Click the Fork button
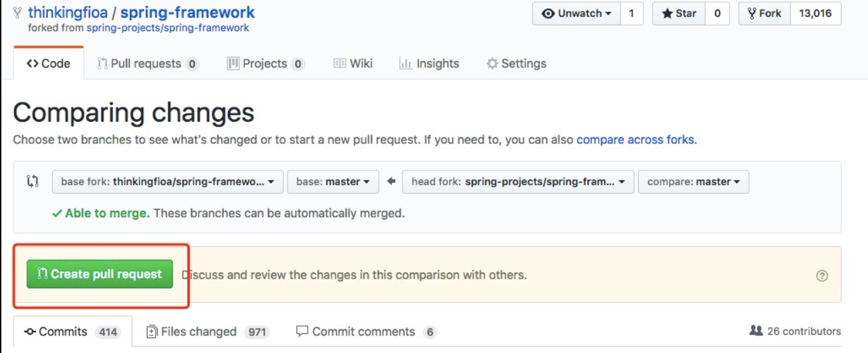Viewport: 868px width, 353px height. pos(764,14)
